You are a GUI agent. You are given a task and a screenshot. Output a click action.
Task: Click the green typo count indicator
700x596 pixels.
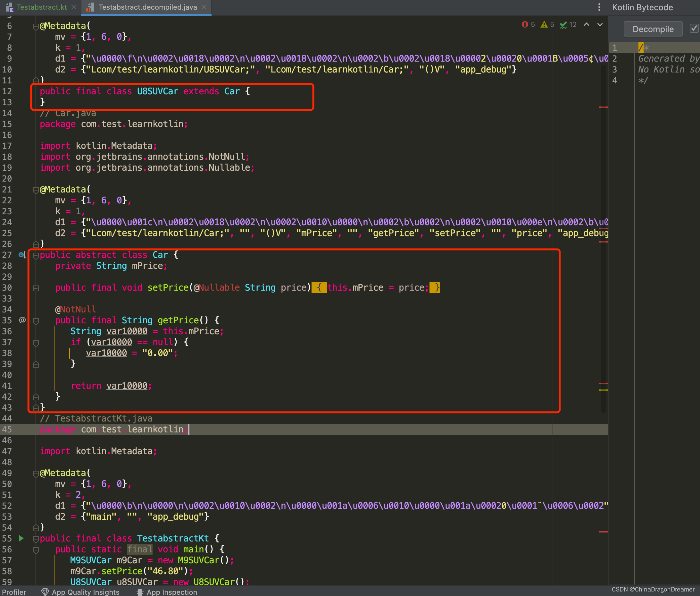click(568, 25)
